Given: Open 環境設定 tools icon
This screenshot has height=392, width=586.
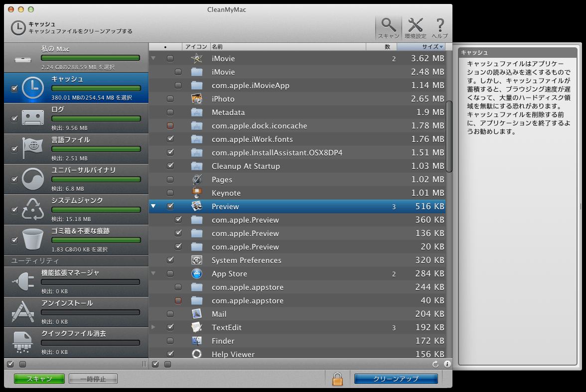Looking at the screenshot, I should pyautogui.click(x=415, y=25).
